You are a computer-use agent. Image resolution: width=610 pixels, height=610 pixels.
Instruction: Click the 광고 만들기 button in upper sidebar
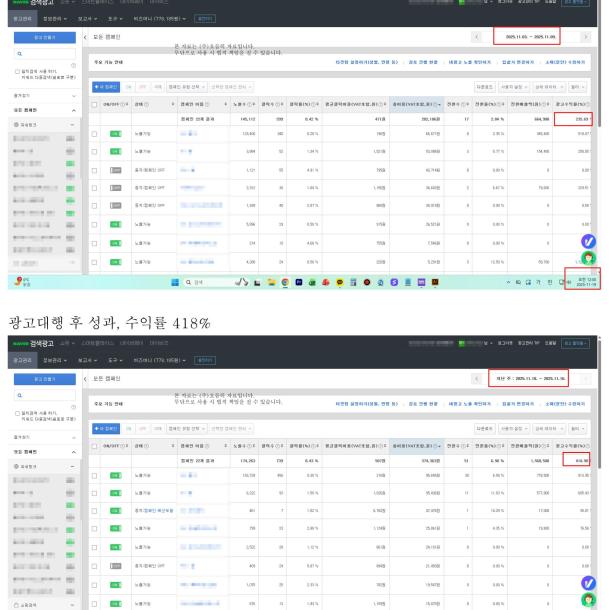click(43, 36)
